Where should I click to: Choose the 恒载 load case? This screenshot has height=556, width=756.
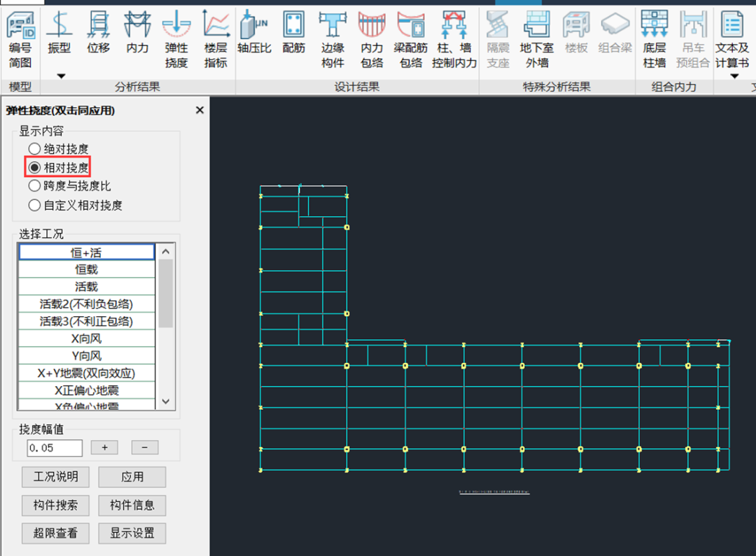[x=86, y=270]
